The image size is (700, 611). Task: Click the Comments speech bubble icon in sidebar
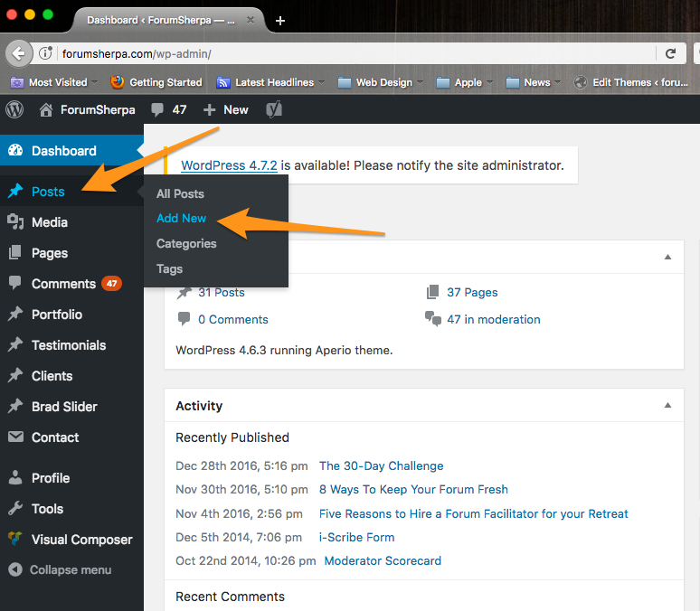click(15, 283)
